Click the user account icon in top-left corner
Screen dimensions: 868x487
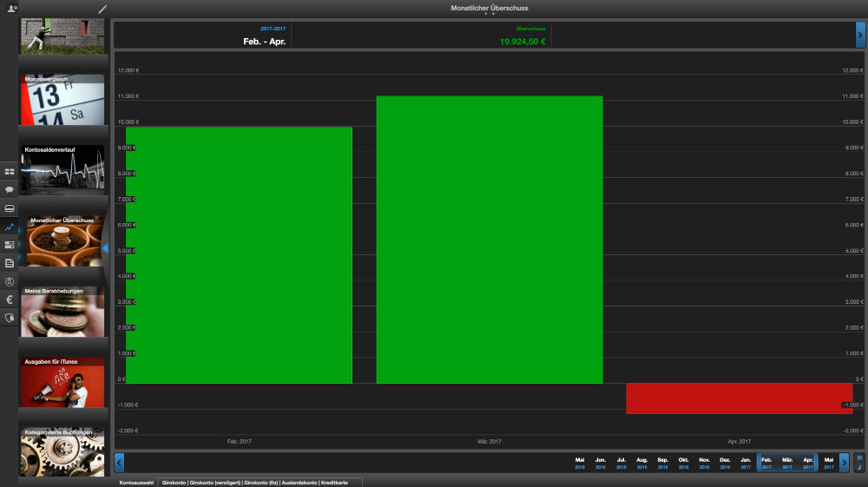[x=11, y=9]
